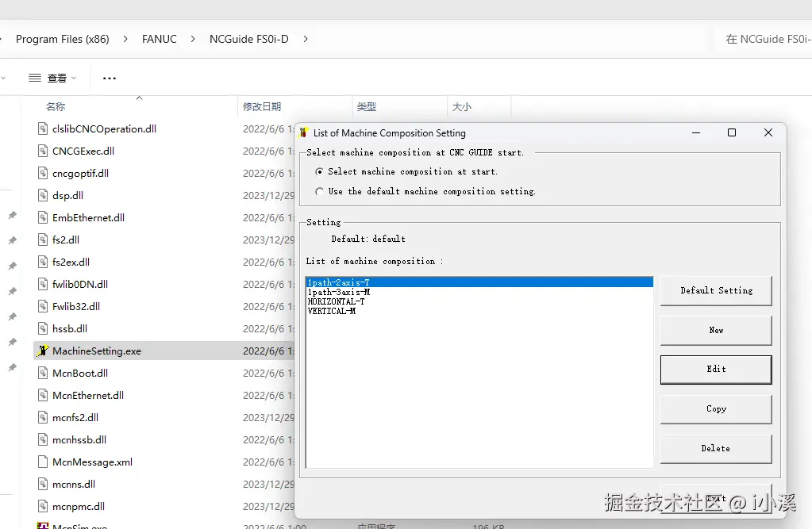Image resolution: width=812 pixels, height=529 pixels.
Task: Select the clslibCNCOperation.dll file name
Action: [x=104, y=128]
